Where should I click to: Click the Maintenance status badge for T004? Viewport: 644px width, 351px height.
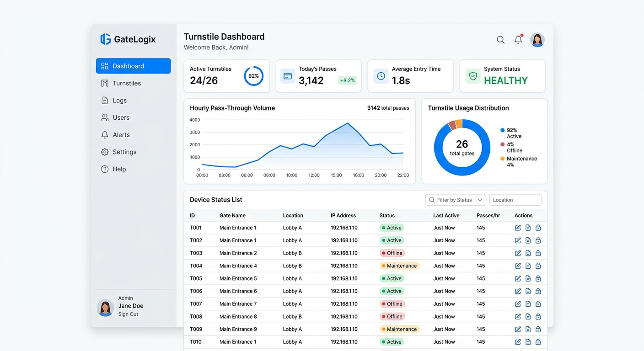tap(399, 266)
